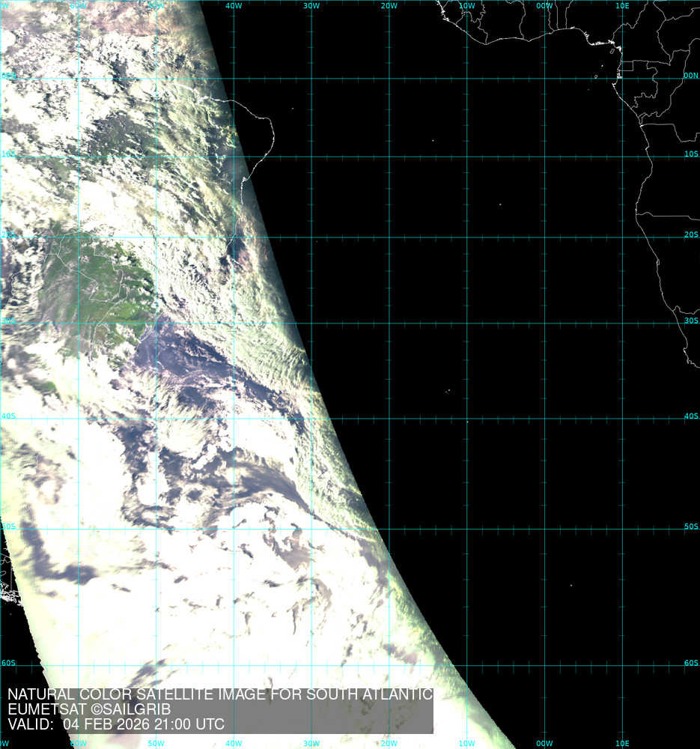700x749 pixels.
Task: Click the grid intersection of 10W and 20S
Action: pos(466,238)
